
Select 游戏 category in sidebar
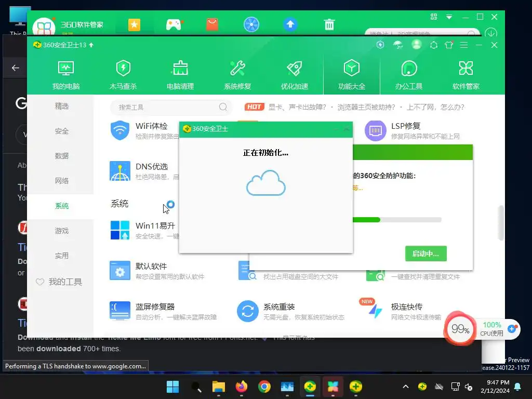pos(61,231)
